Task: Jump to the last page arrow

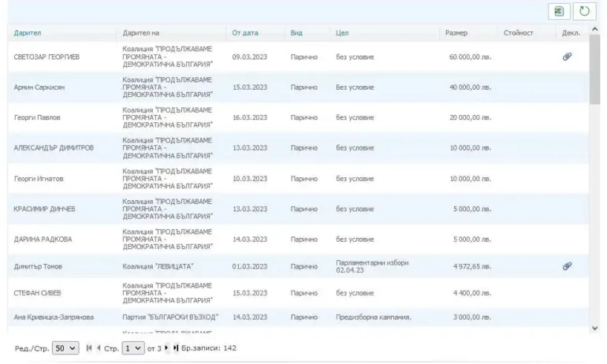Action: pyautogui.click(x=174, y=348)
